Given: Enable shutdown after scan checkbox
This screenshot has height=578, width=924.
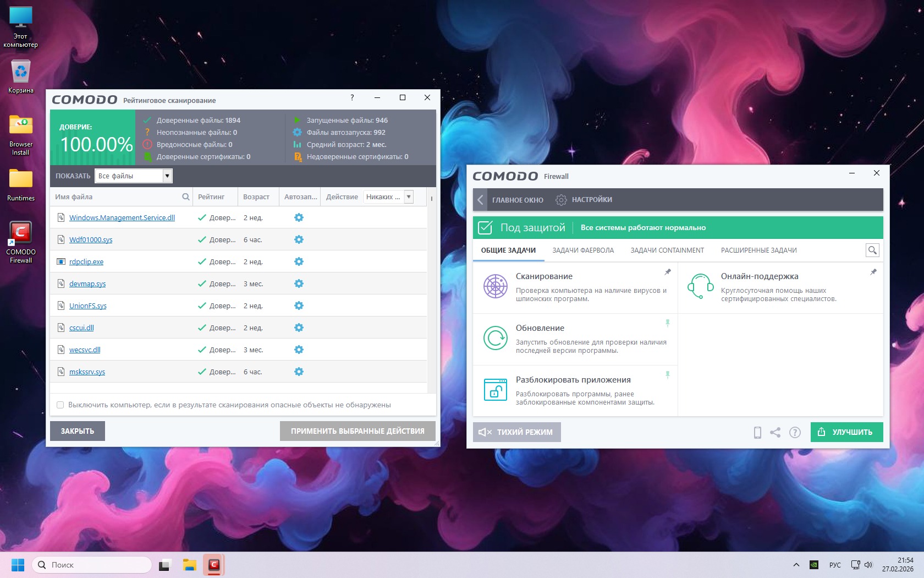Looking at the screenshot, I should [x=61, y=405].
